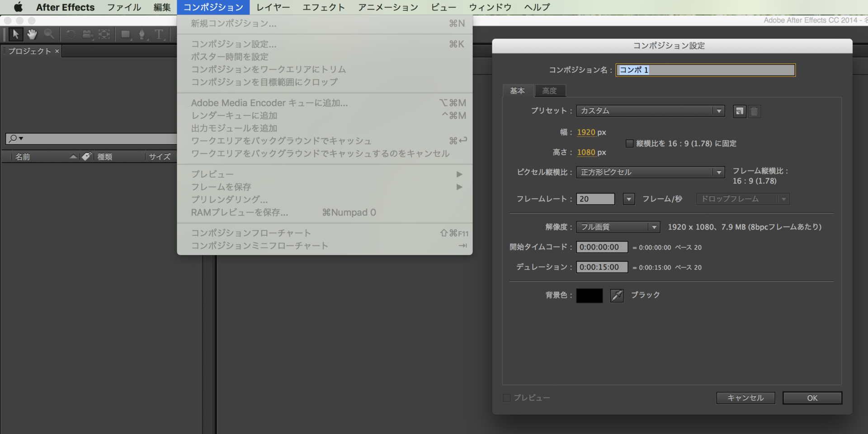Open the ドロップフレーム dropdown
Image resolution: width=868 pixels, height=434 pixels.
[x=743, y=199]
